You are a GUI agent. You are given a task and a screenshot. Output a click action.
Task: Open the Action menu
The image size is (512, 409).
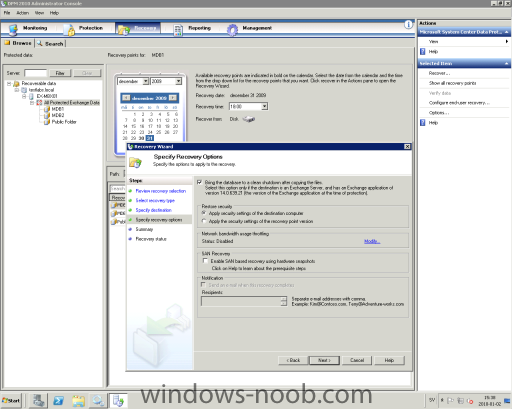(x=23, y=13)
